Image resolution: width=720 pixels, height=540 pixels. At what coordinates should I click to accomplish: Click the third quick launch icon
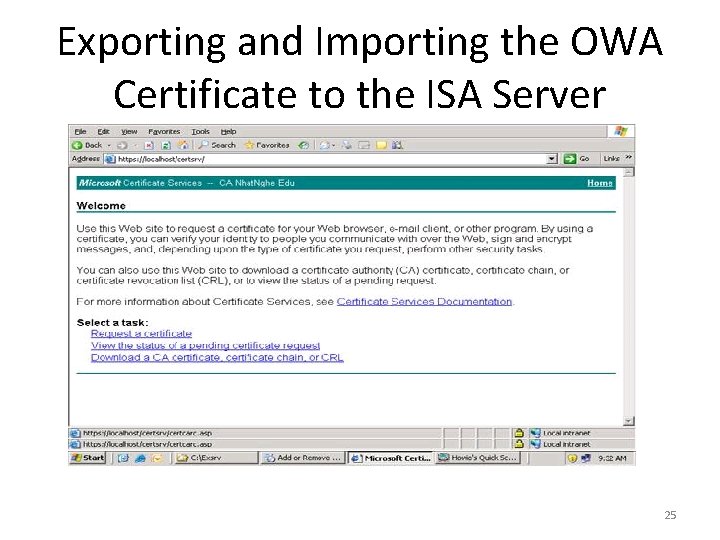click(x=157, y=458)
